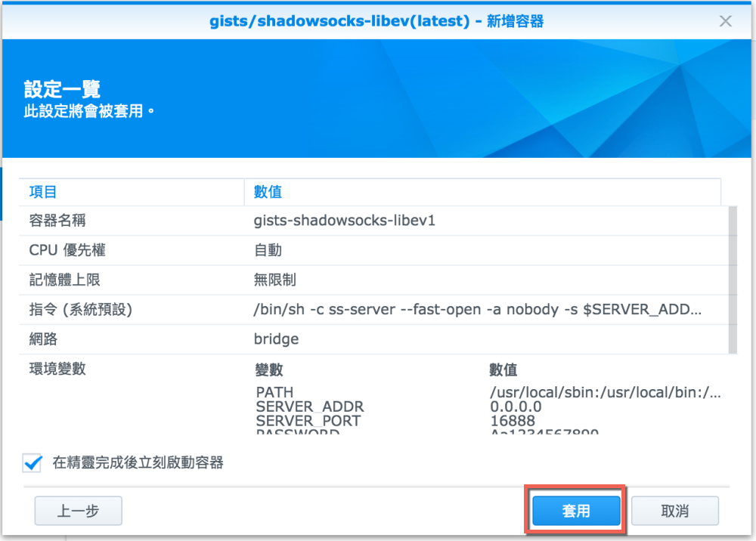Select the gists-shadowsocks-libev1 value

(x=344, y=221)
